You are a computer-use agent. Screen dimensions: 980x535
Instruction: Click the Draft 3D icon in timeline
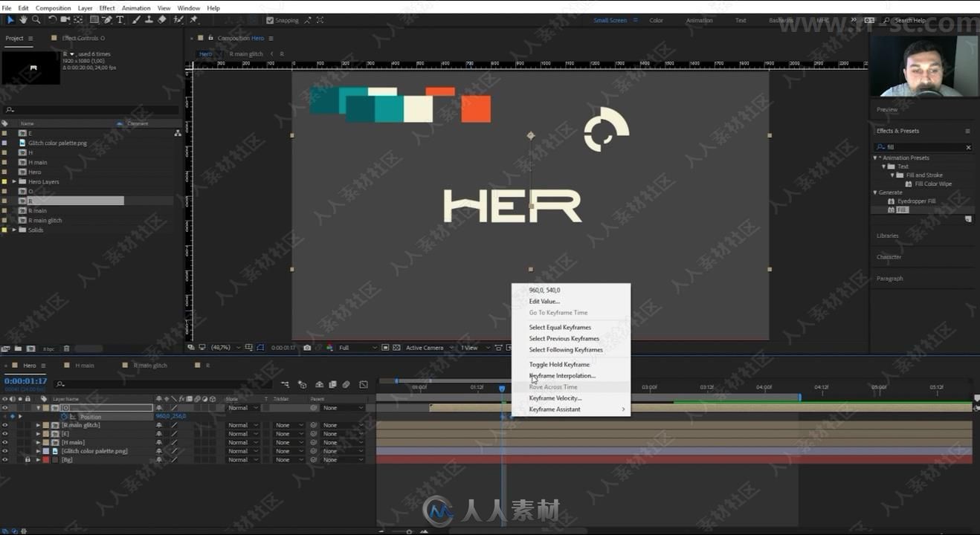point(303,384)
